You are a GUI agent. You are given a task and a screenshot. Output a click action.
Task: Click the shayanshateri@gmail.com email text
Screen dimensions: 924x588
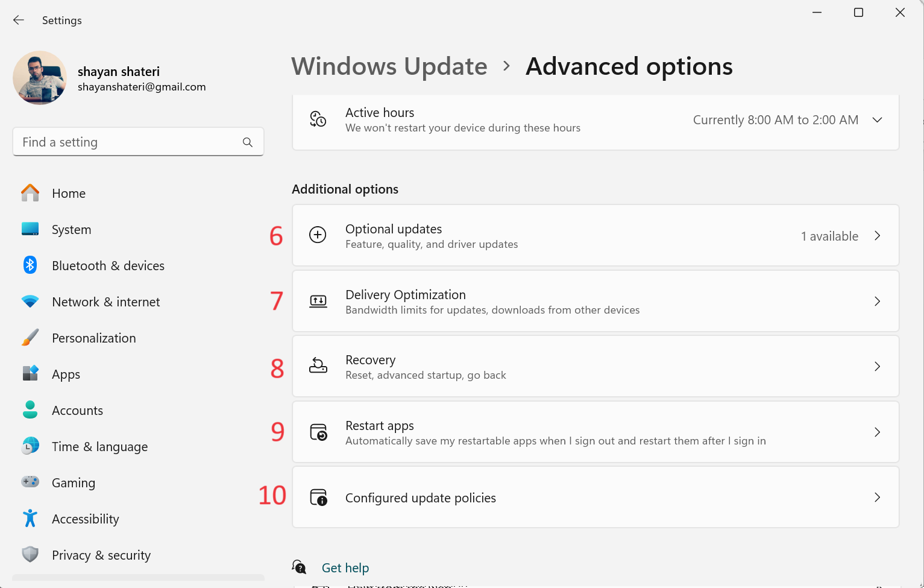pyautogui.click(x=142, y=87)
